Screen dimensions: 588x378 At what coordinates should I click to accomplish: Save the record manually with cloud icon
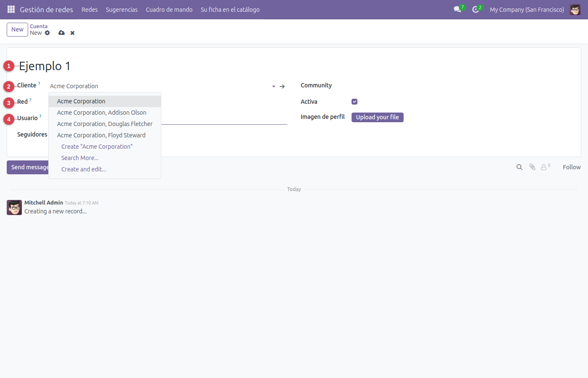[x=62, y=33]
